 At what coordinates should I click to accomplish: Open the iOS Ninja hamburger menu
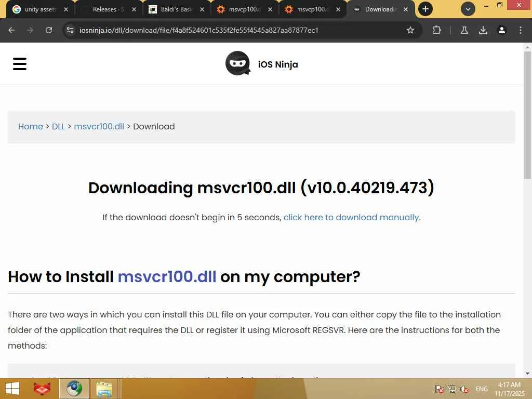20,64
